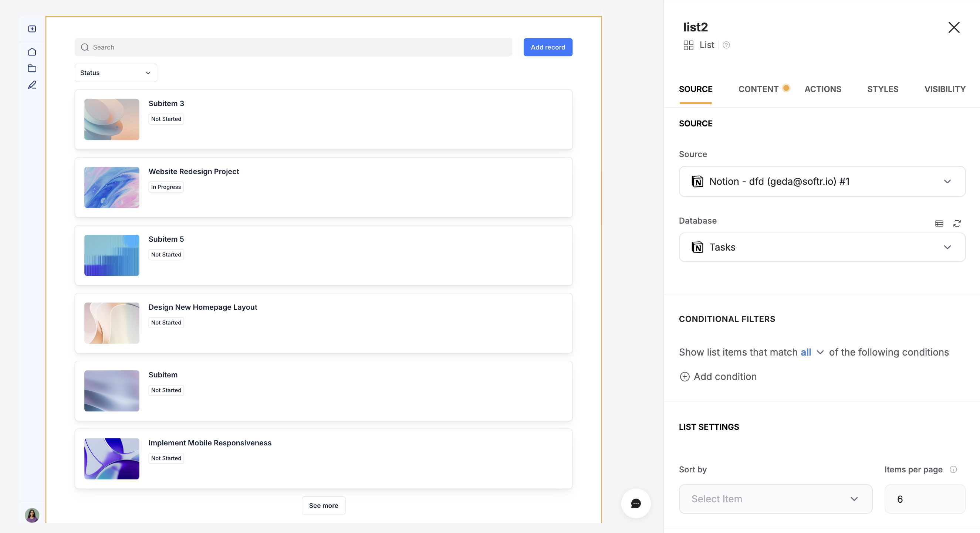Click the database table view icon
The width and height of the screenshot is (980, 533).
pos(939,224)
